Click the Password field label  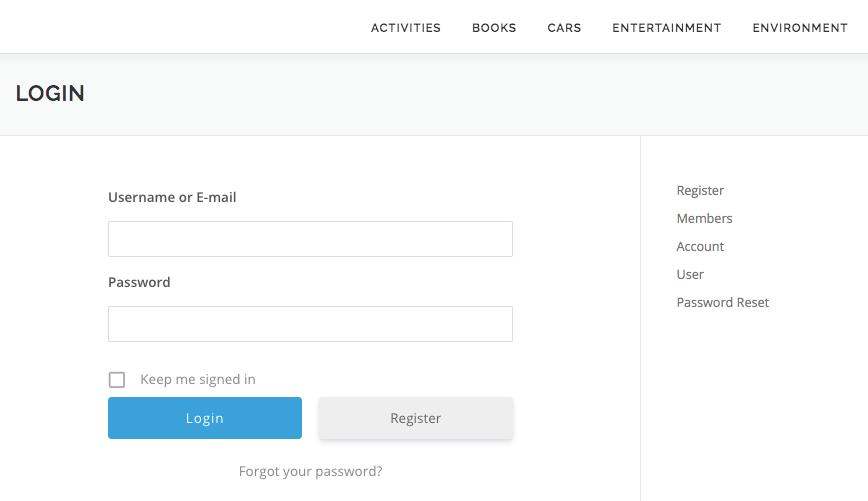pos(139,282)
